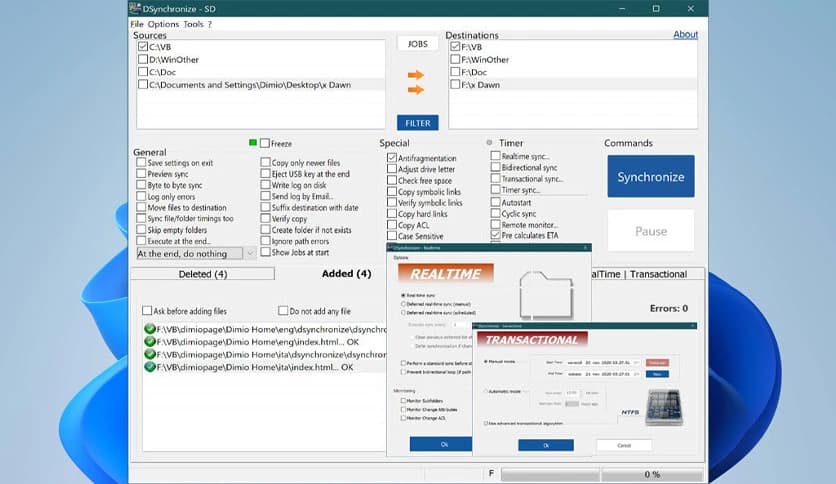Click the green status square beside Freeze
The height and width of the screenshot is (484, 836).
click(x=253, y=143)
